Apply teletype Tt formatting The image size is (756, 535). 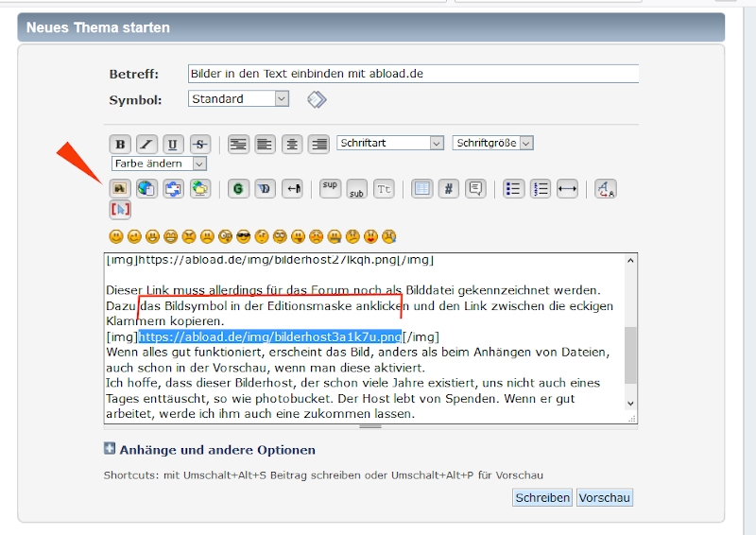pos(384,188)
